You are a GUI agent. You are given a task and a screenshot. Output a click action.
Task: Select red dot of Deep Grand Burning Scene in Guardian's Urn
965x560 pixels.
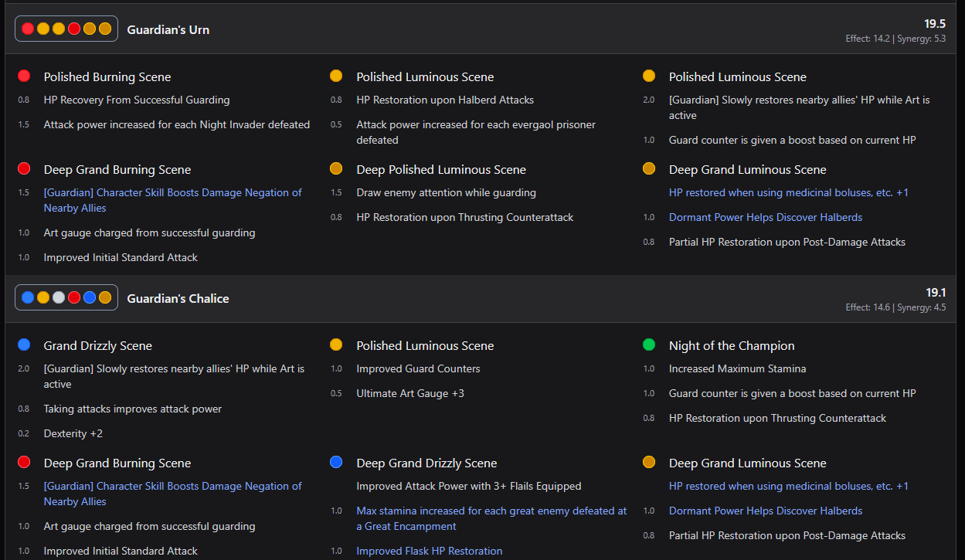[24, 168]
